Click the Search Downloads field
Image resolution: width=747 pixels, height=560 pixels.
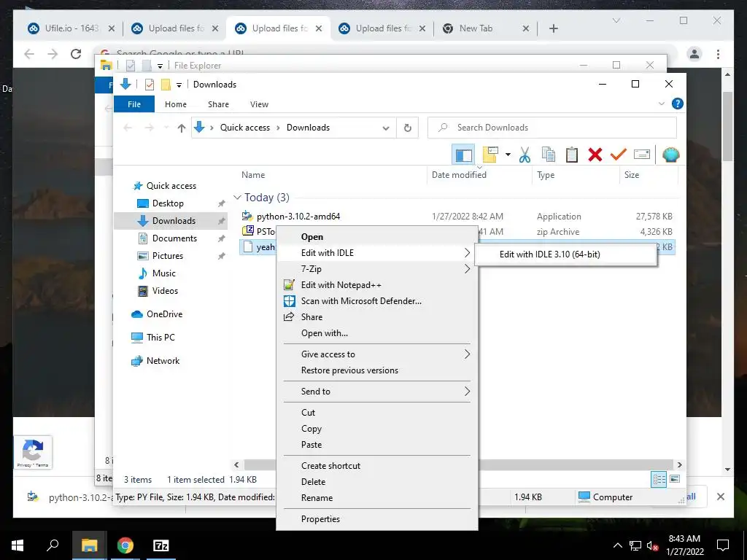tap(552, 128)
